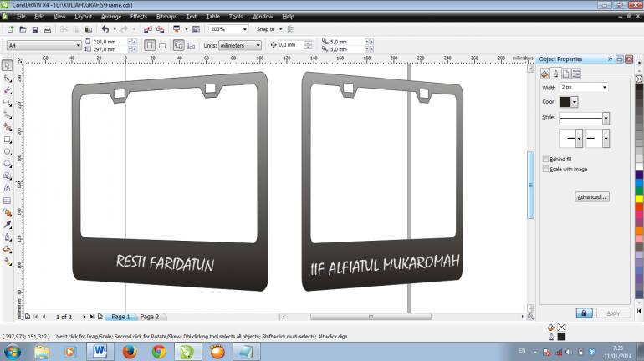Select the Pick tool in toolbox

point(7,66)
